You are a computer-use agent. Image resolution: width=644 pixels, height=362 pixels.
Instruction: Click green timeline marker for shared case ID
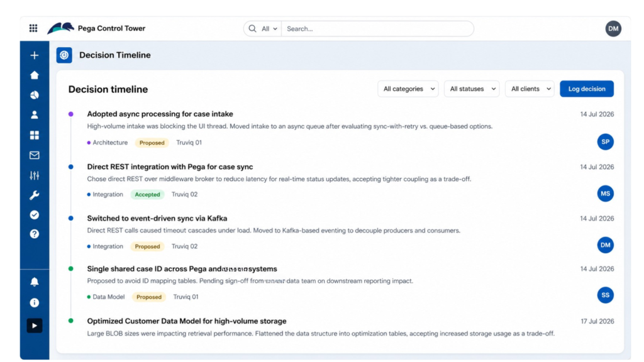tap(70, 269)
